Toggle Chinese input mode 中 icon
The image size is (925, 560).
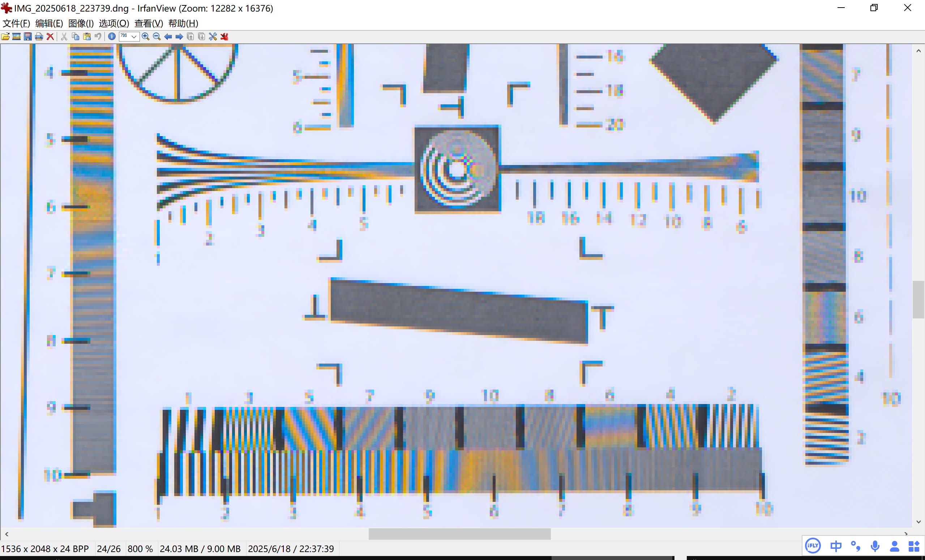click(836, 546)
